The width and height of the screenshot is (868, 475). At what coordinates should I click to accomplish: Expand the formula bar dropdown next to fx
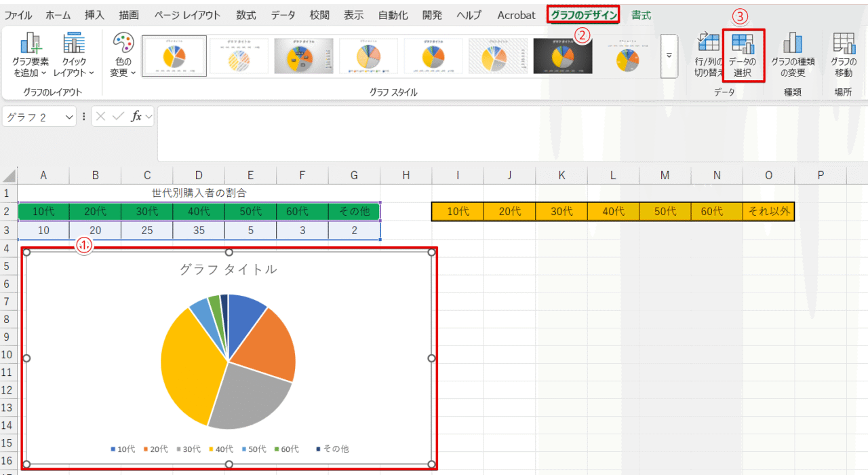tap(149, 116)
